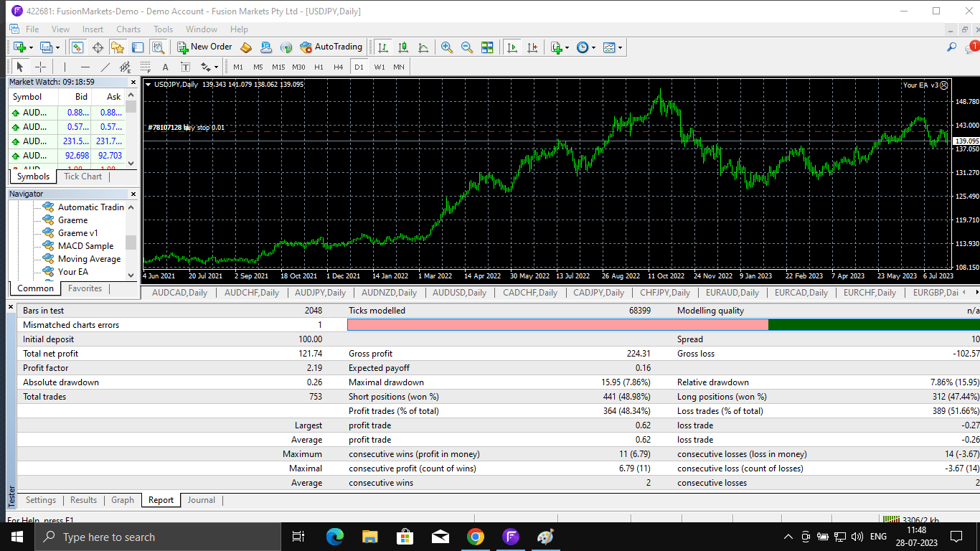Open the Market Watch window icon

[x=77, y=47]
